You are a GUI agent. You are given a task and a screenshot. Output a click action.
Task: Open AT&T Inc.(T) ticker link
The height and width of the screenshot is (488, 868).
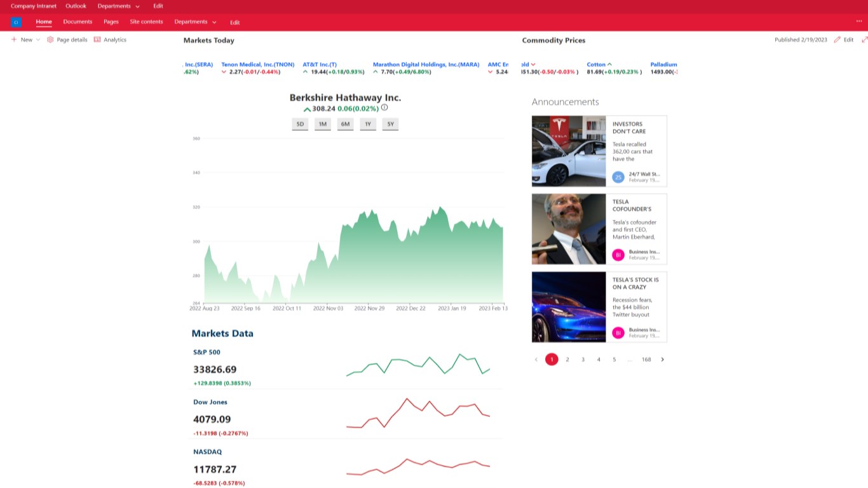coord(320,65)
